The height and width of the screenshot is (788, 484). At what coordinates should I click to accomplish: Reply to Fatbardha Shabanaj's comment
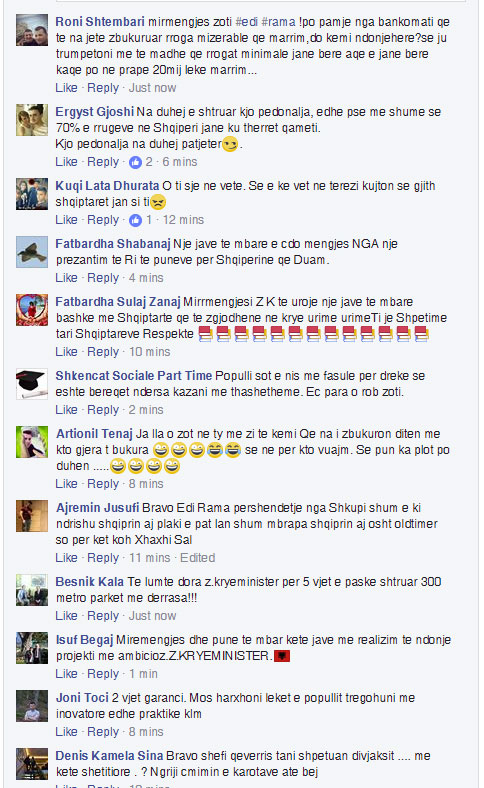(103, 278)
